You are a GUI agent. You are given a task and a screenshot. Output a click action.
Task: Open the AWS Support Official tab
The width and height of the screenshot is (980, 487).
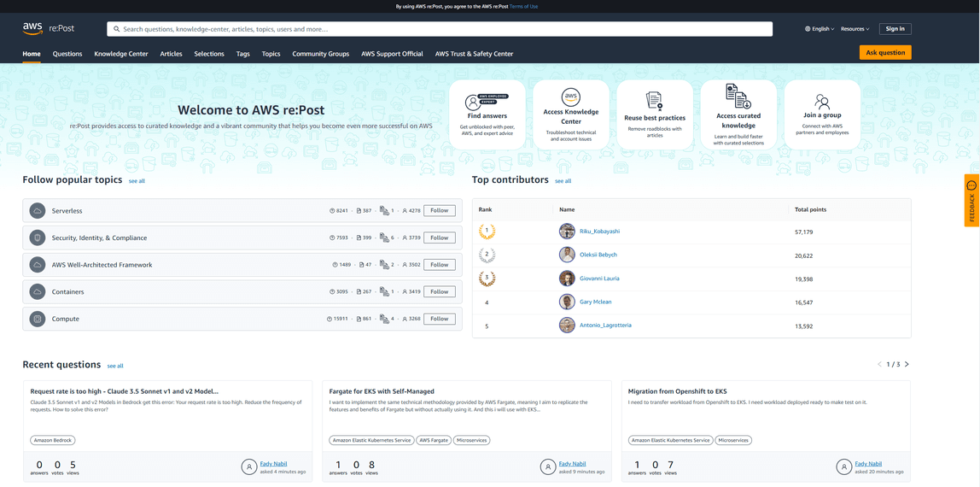tap(392, 54)
